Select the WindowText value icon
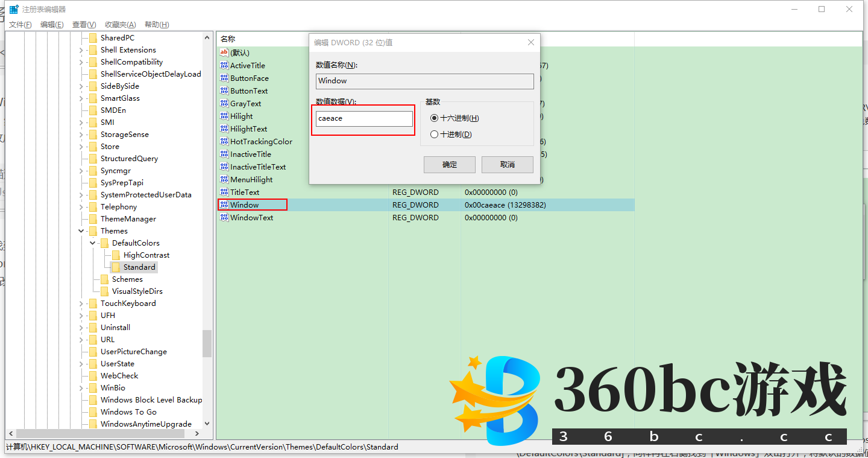The height and width of the screenshot is (458, 868). click(224, 218)
